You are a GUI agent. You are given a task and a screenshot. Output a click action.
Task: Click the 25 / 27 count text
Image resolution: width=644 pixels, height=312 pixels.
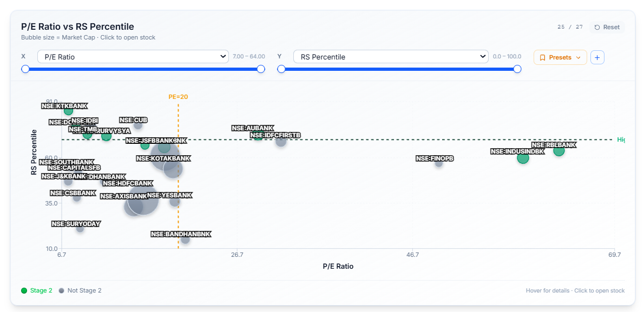[570, 27]
